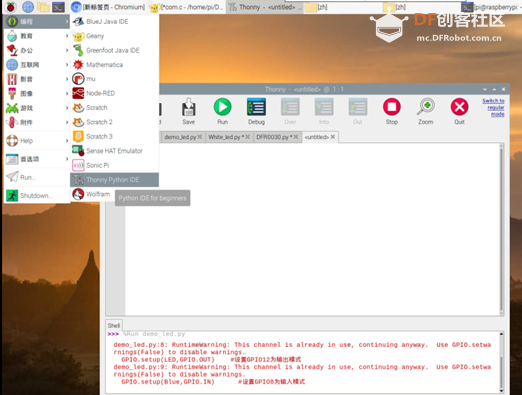Screen dimensions: 522x395
Task: Open Scratch from the submenu
Action: coord(114,108)
